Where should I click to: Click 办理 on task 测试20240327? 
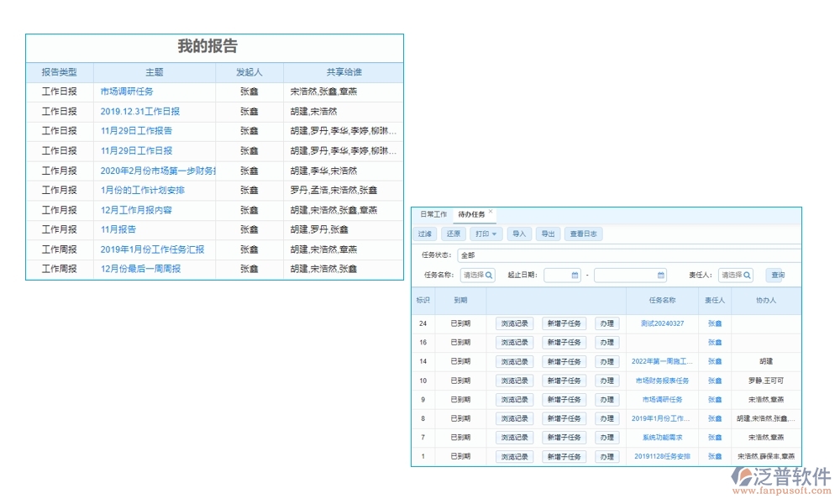click(x=606, y=323)
